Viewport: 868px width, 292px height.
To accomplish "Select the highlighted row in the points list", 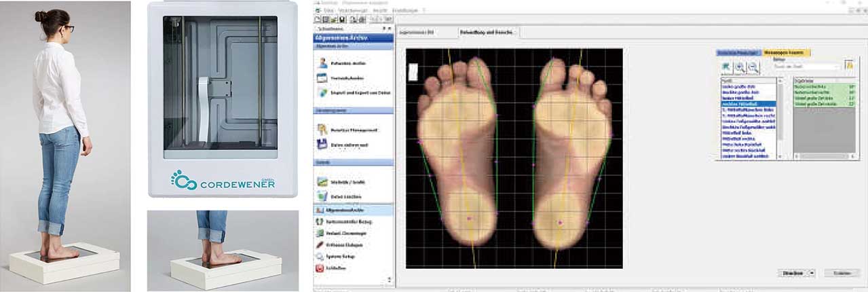I will (x=749, y=104).
